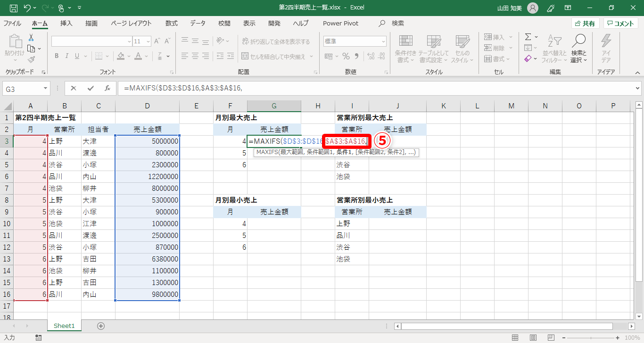The image size is (644, 343).
Task: Expand the formula bar
Action: pyautogui.click(x=638, y=88)
